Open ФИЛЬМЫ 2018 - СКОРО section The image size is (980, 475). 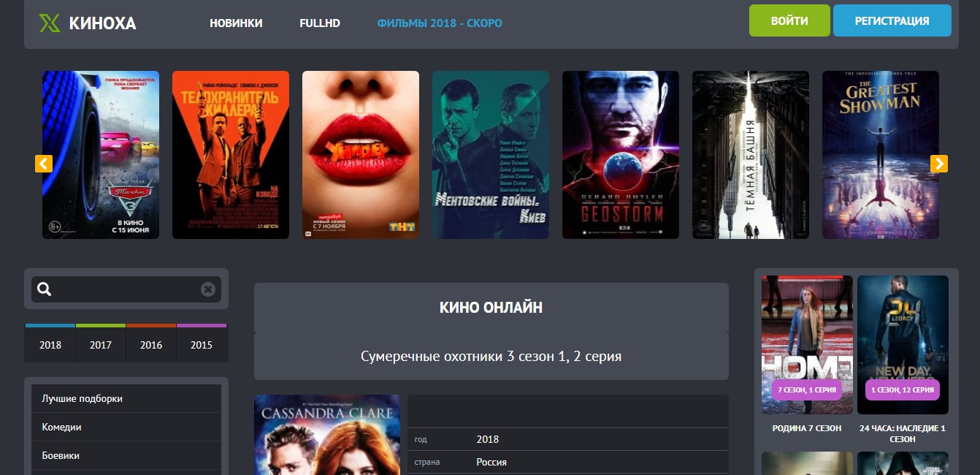click(440, 23)
